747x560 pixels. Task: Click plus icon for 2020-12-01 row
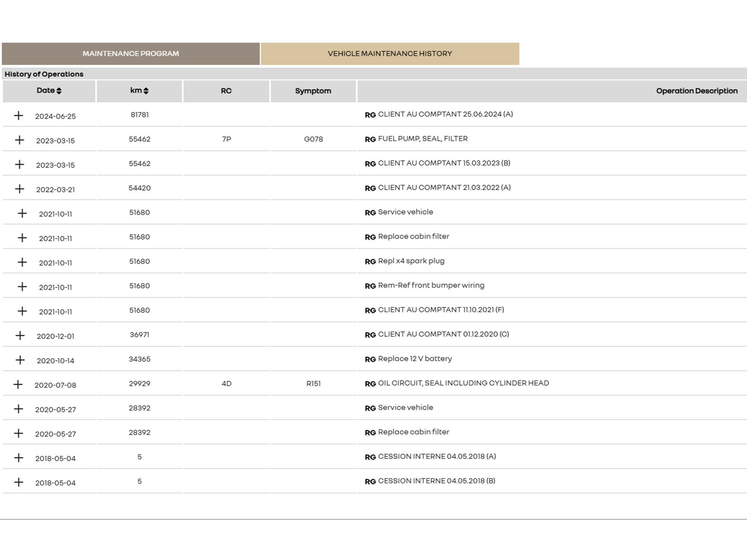point(20,336)
